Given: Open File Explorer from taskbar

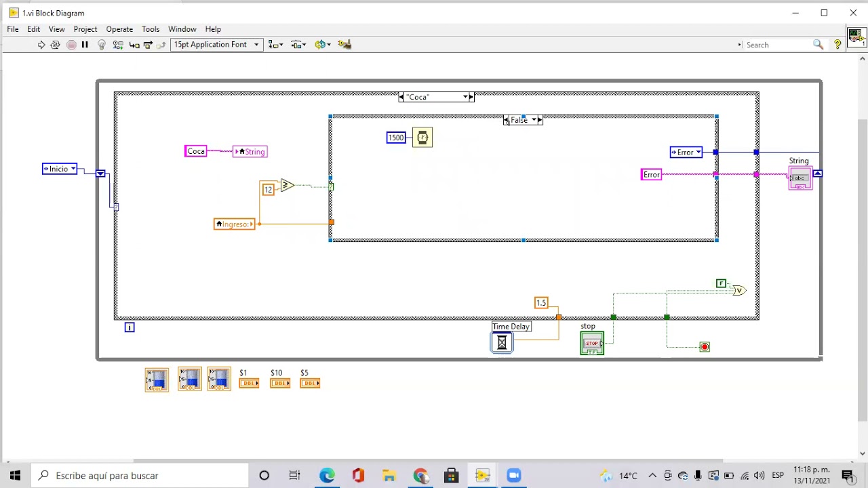Looking at the screenshot, I should pos(389,476).
